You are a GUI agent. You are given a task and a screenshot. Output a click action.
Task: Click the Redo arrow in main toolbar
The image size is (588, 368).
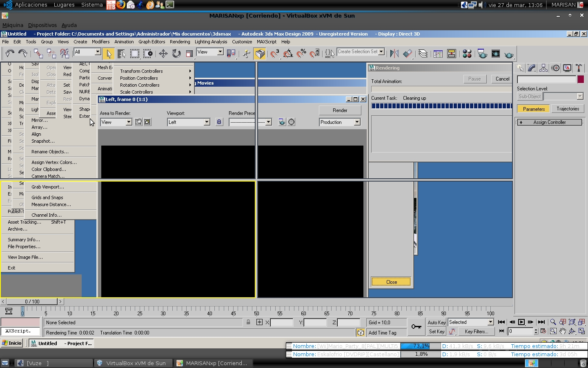tap(23, 54)
